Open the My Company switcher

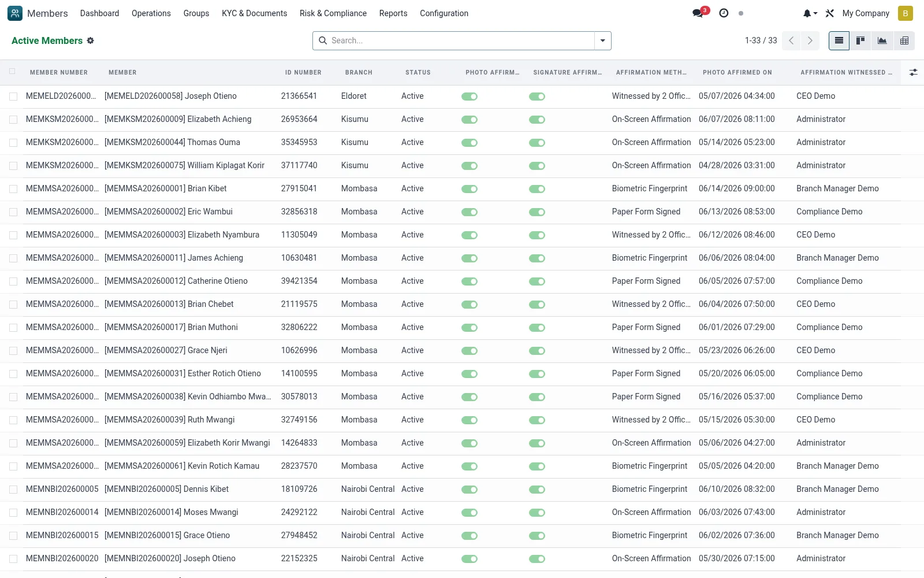866,13
